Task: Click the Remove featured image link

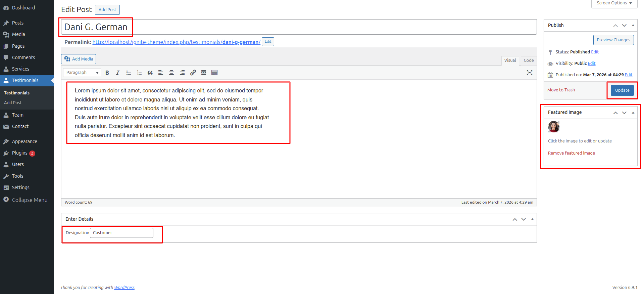Action: [x=571, y=153]
